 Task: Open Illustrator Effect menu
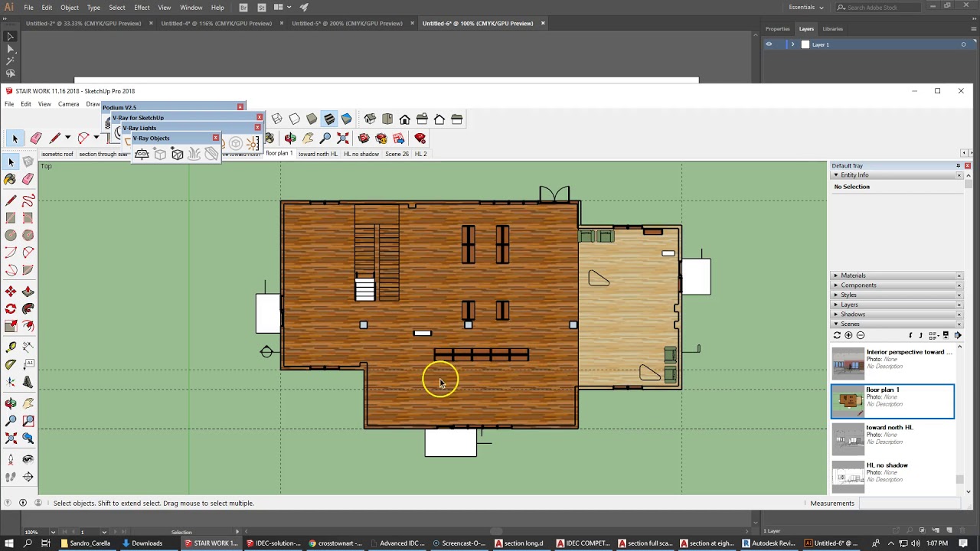(142, 8)
